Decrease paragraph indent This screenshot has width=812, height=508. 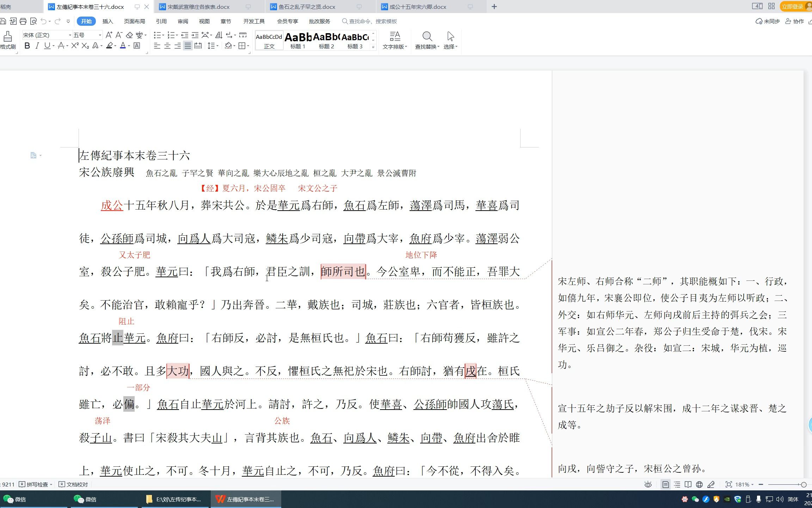pyautogui.click(x=184, y=35)
